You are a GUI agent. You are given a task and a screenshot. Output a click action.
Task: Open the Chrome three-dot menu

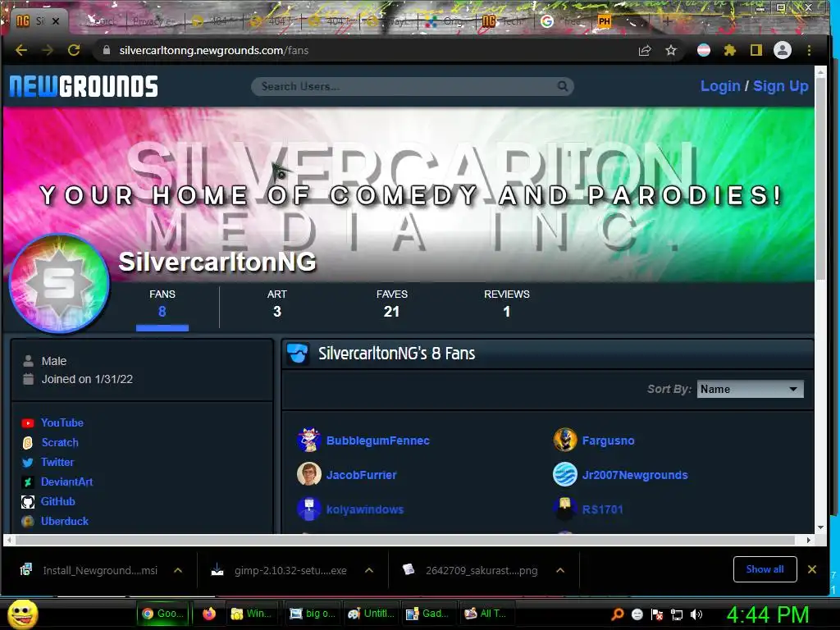[x=809, y=50]
